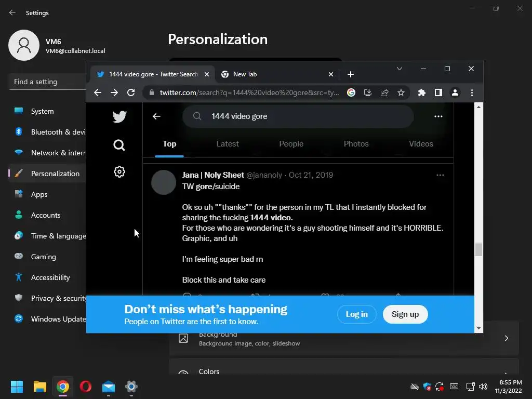This screenshot has width=532, height=399.
Task: Click the Google icon in address bar
Action: (x=351, y=92)
